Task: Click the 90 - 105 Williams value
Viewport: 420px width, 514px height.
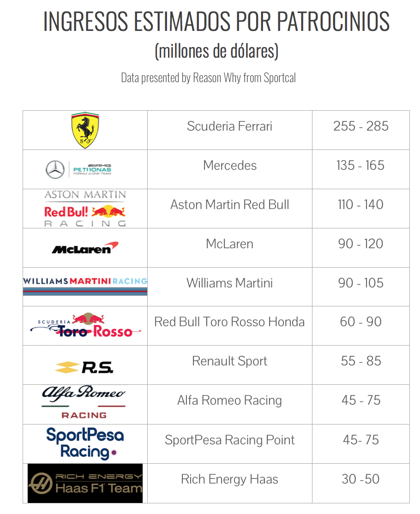Action: click(x=360, y=283)
